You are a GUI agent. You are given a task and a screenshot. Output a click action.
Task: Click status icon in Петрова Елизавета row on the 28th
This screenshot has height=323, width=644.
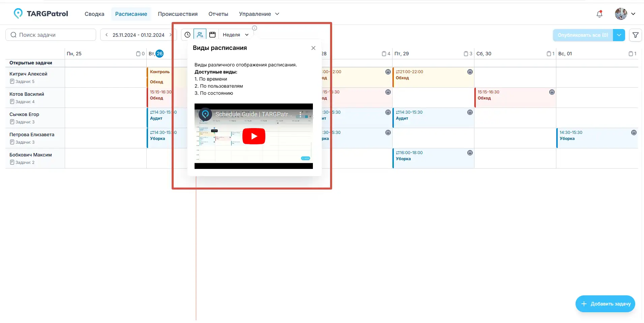point(388,133)
